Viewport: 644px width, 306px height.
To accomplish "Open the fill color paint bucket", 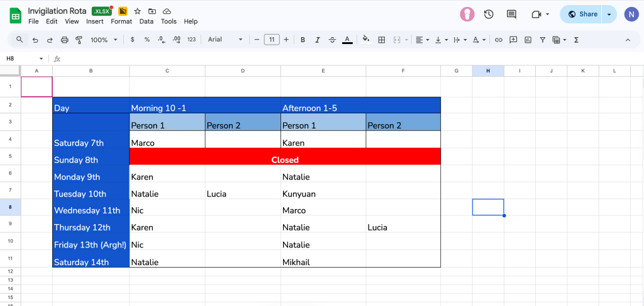I will pyautogui.click(x=365, y=40).
